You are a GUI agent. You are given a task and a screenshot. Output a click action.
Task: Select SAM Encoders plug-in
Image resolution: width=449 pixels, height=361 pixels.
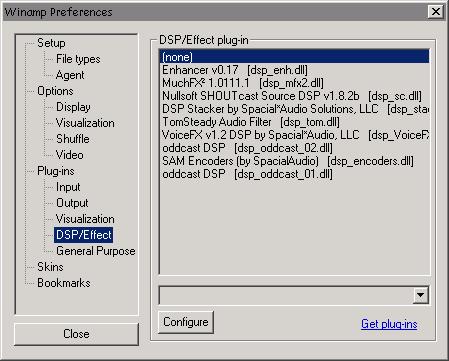295,161
